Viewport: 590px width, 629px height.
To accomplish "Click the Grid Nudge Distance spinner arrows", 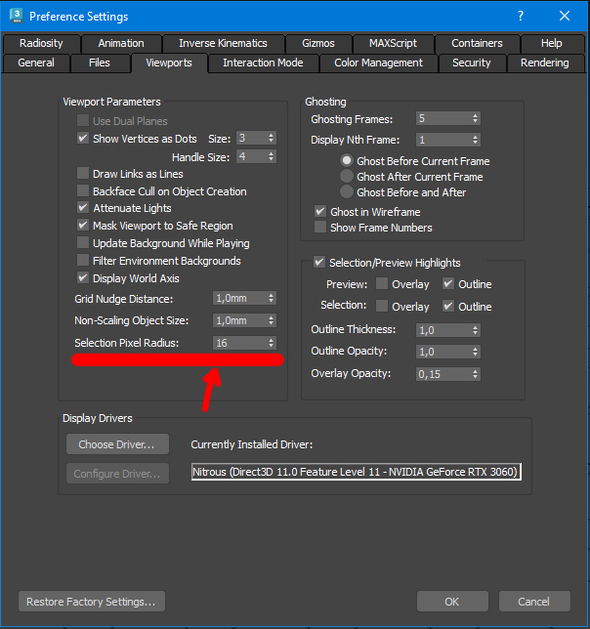I will tap(272, 298).
